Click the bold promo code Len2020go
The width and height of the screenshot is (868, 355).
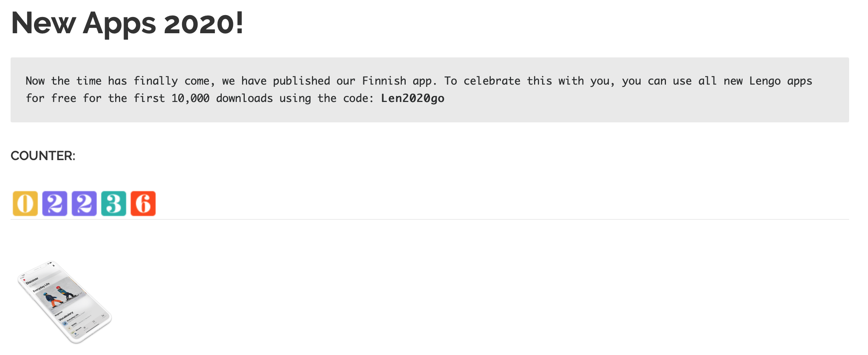[x=412, y=98]
